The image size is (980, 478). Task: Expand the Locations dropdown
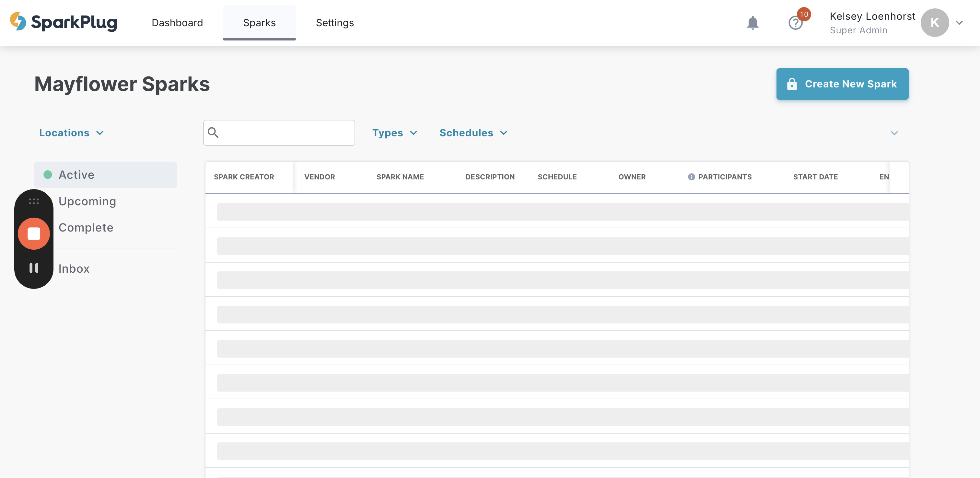[72, 133]
